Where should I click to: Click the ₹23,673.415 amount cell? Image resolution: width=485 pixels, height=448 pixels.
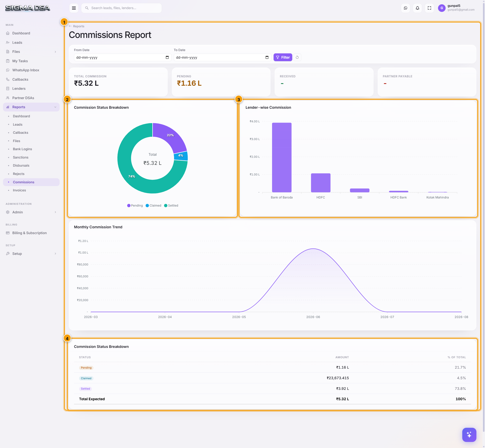click(x=338, y=378)
